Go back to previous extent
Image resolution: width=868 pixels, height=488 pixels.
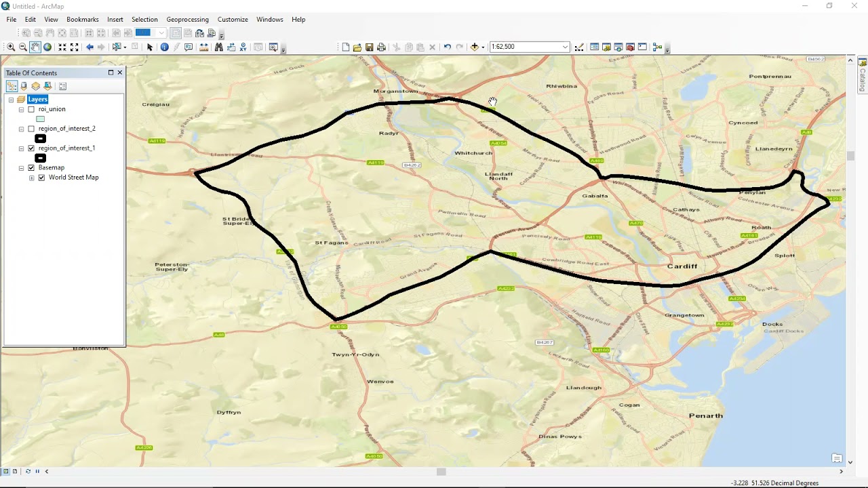(x=90, y=47)
